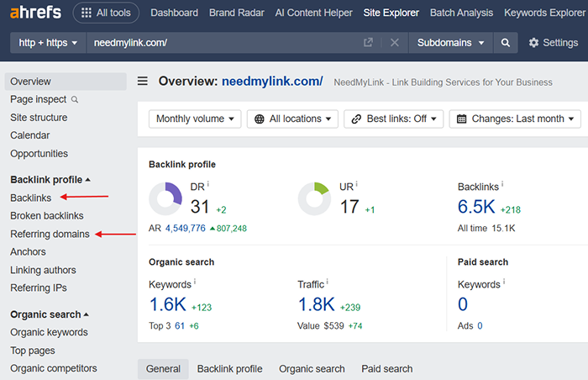Open the All tools grid menu
This screenshot has width=588, height=380.
106,13
